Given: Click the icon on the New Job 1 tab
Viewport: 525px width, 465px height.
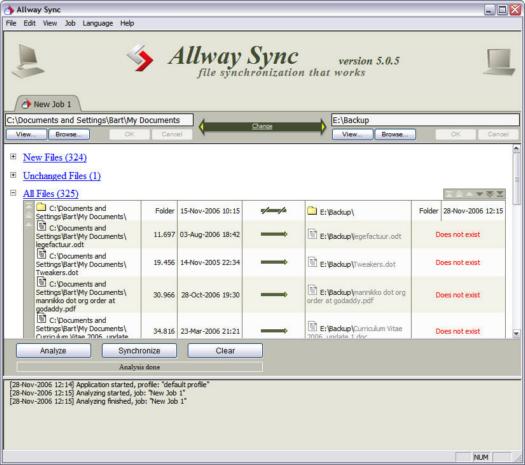Looking at the screenshot, I should click(x=26, y=104).
